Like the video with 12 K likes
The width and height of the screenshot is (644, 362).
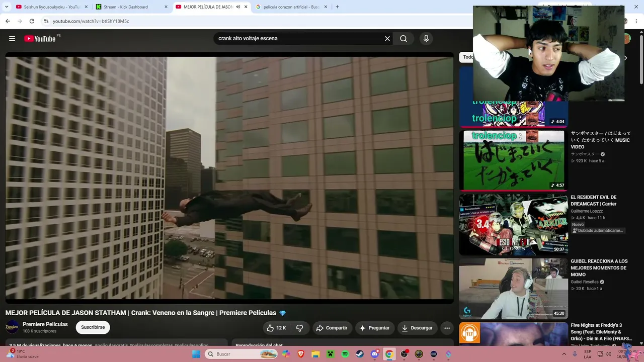tap(276, 328)
